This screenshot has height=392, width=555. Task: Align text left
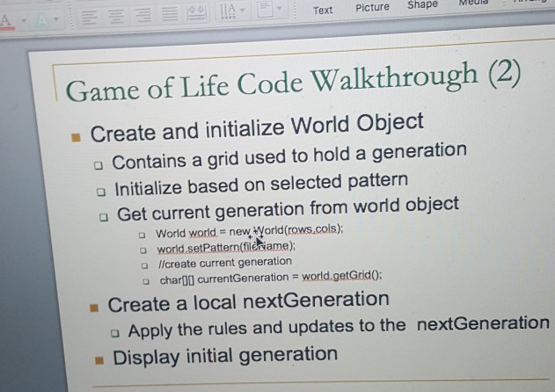pyautogui.click(x=89, y=17)
